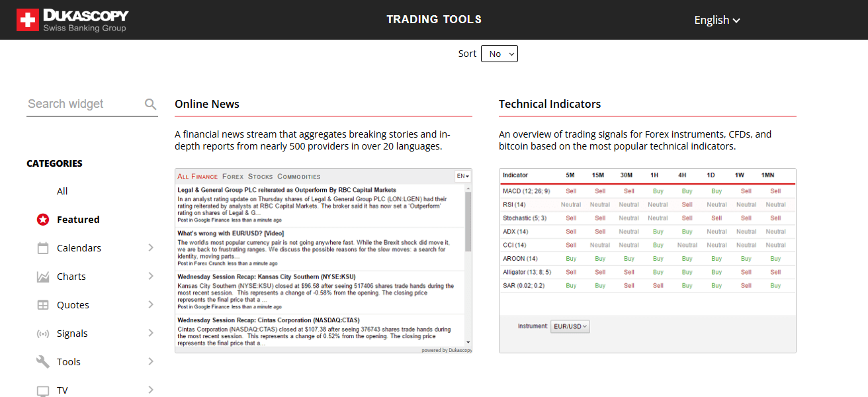Click the search magnifier icon
This screenshot has height=397, width=868.
pyautogui.click(x=150, y=104)
